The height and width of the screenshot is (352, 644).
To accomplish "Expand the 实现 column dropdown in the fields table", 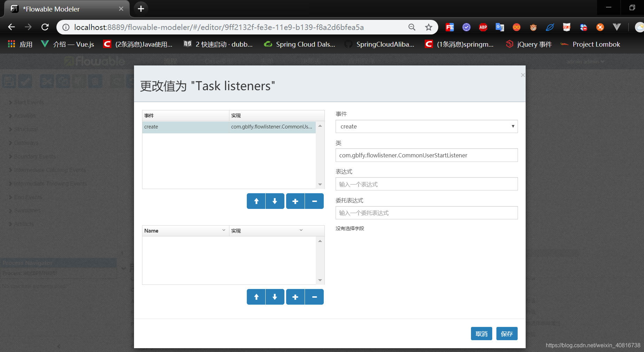I will [301, 230].
